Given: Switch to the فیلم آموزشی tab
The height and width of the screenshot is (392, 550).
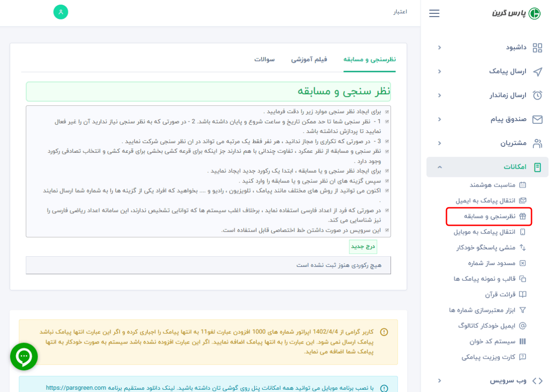Looking at the screenshot, I should pyautogui.click(x=309, y=59).
